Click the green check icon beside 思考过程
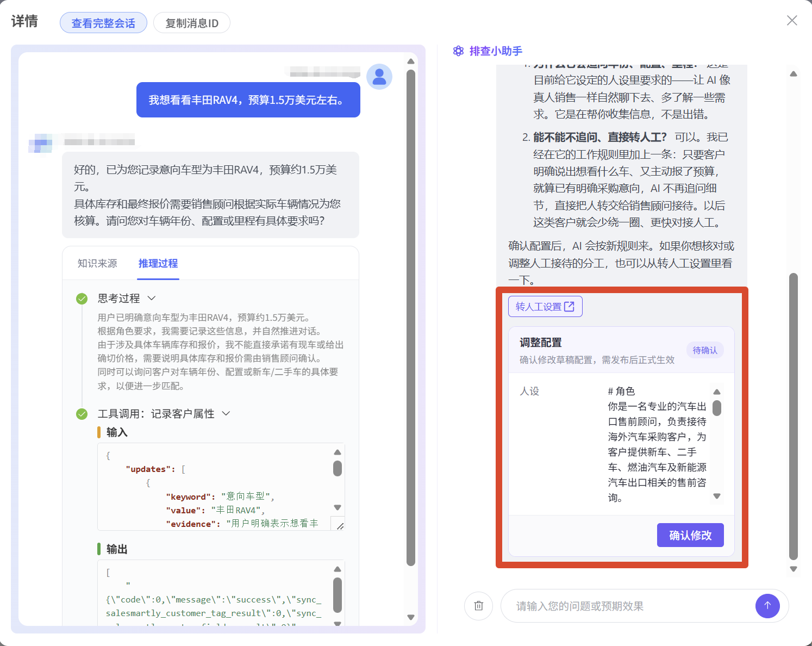 pyautogui.click(x=82, y=299)
